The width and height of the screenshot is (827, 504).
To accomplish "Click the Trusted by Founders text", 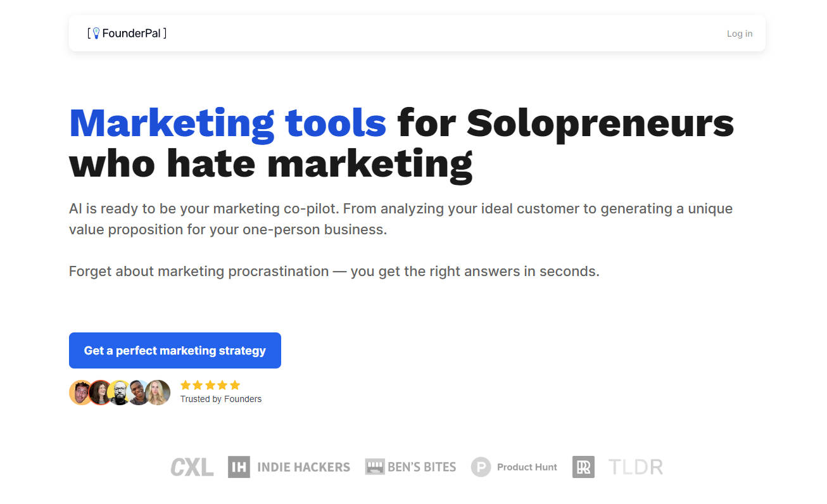I will point(221,399).
